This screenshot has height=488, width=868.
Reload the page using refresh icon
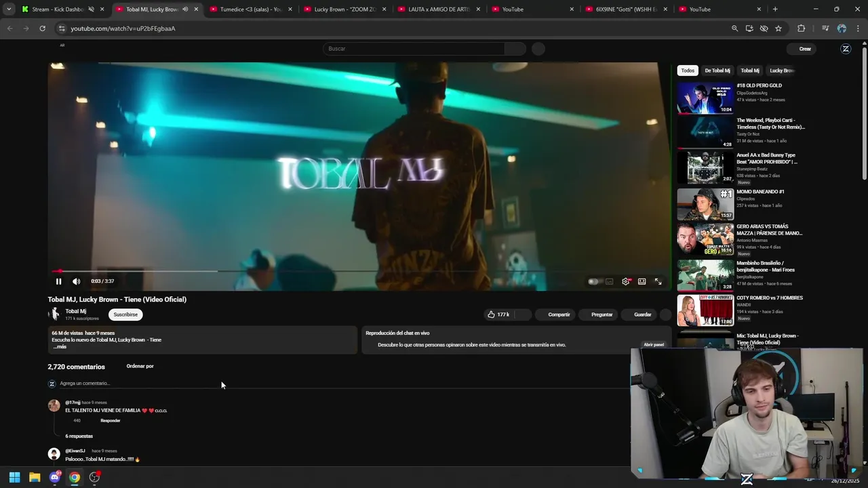pos(42,28)
